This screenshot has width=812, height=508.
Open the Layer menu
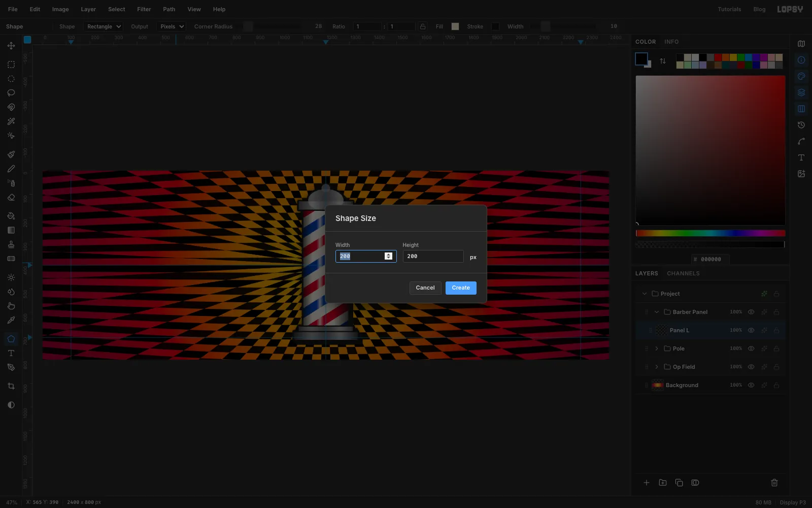point(88,9)
